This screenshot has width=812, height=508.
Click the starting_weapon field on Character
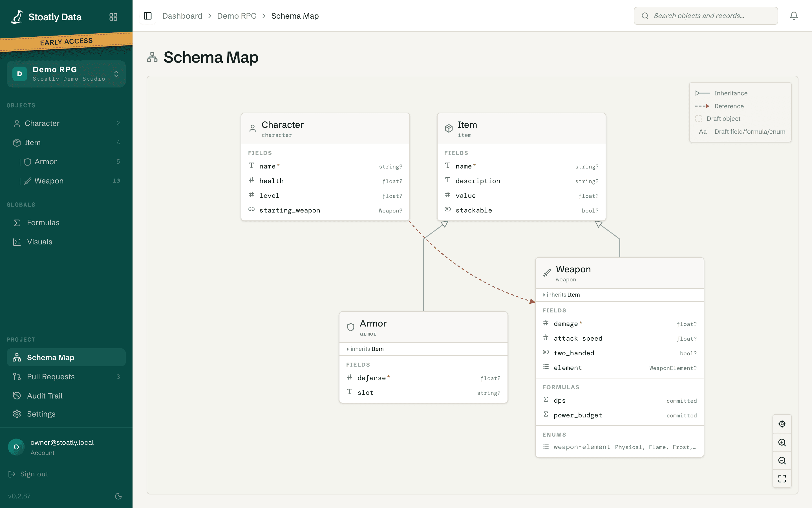tap(325, 210)
